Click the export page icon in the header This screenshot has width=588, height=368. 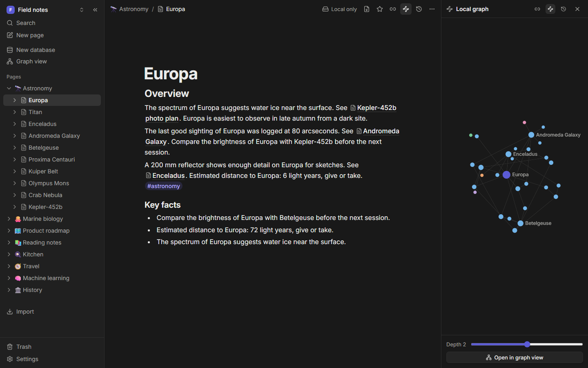coord(367,9)
